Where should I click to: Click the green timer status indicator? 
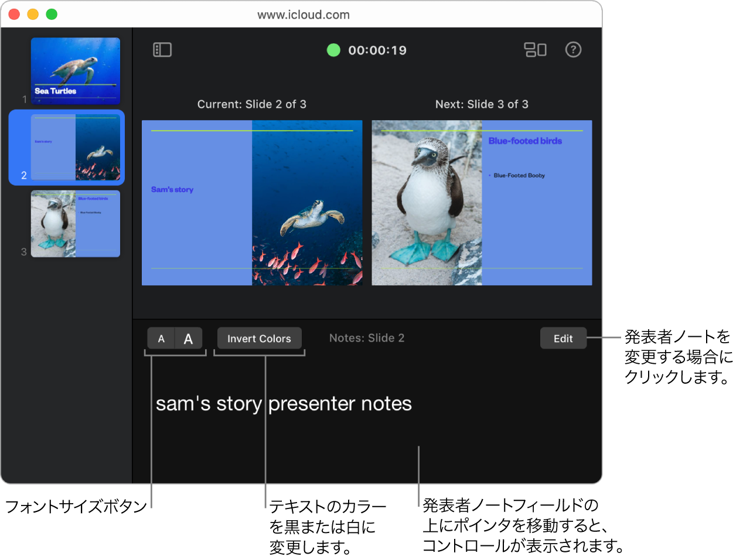click(333, 50)
